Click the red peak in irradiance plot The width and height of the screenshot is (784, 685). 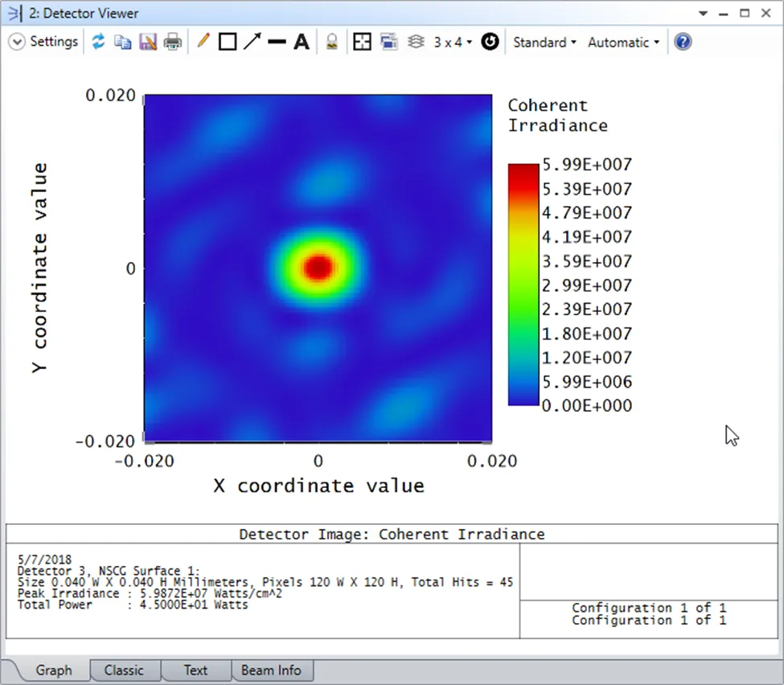point(318,267)
